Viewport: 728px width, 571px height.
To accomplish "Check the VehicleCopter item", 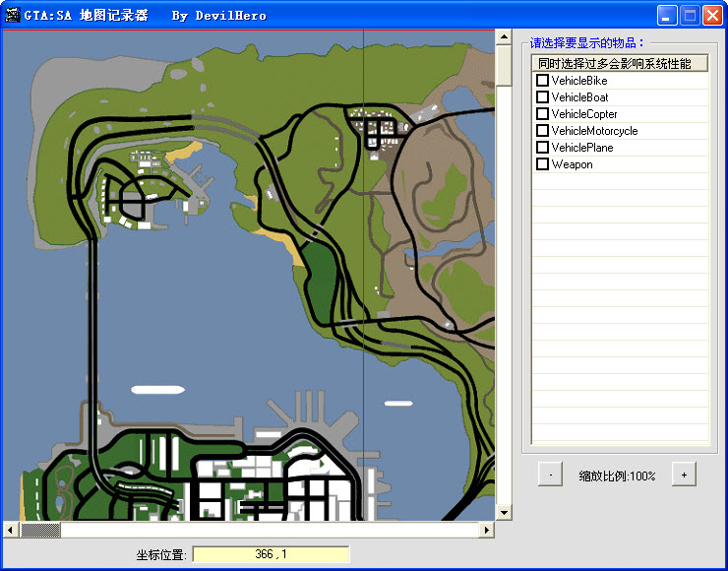I will 542,114.
